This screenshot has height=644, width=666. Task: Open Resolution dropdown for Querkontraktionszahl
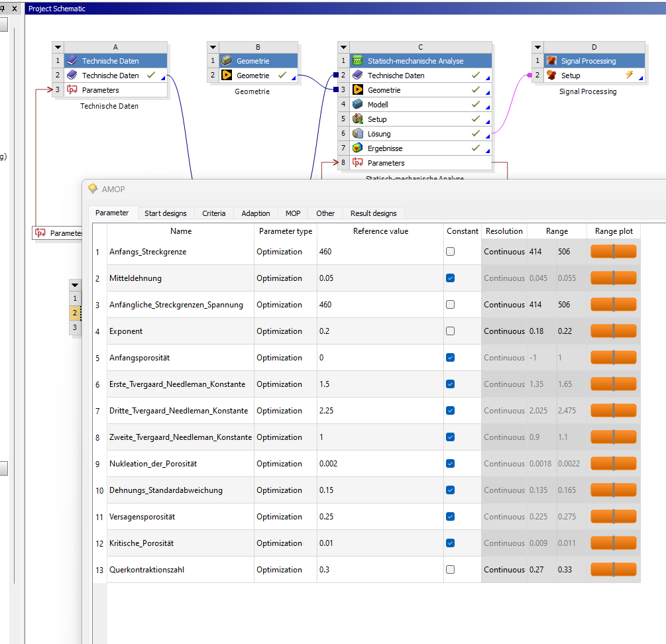tap(504, 570)
